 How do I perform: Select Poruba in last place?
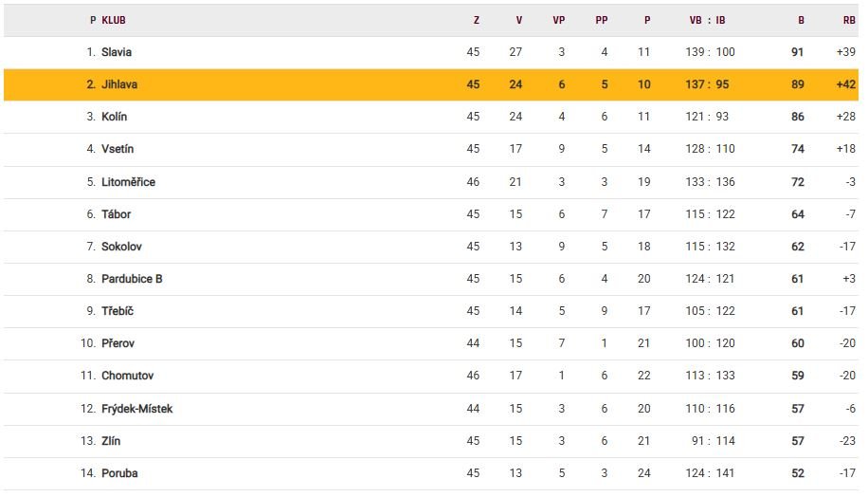(x=119, y=473)
